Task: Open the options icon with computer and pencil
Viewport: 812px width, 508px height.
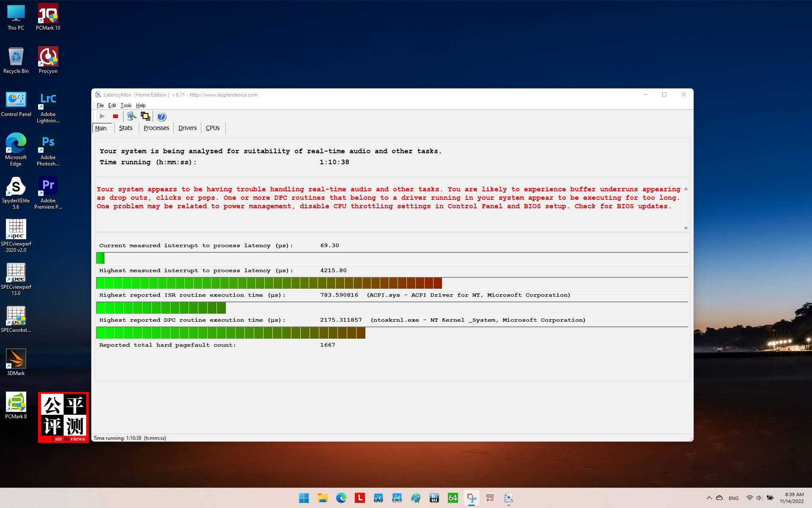Action: (x=132, y=116)
